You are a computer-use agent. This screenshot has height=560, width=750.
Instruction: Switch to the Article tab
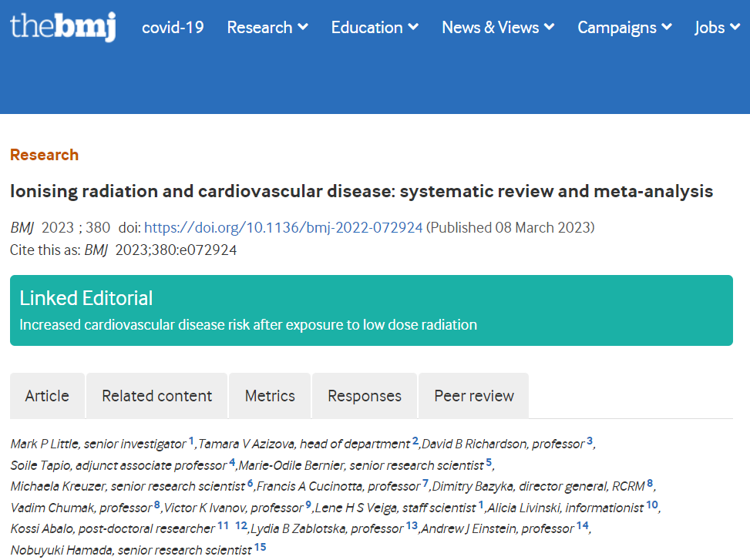[x=47, y=396]
